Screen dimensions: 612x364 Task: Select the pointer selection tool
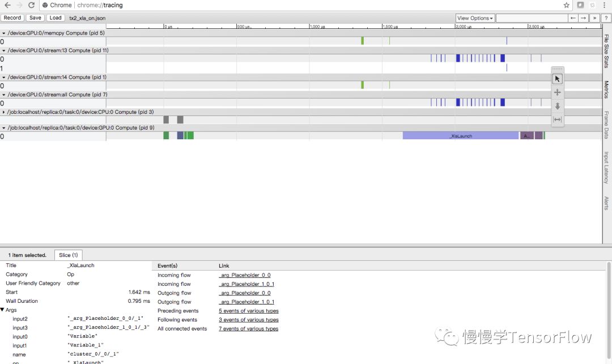tap(558, 79)
